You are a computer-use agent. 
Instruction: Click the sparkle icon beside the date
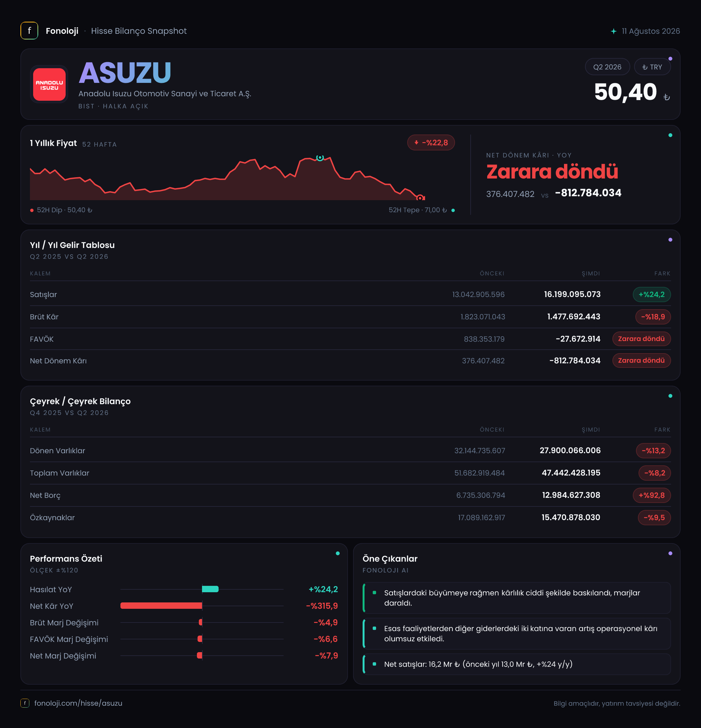point(614,31)
